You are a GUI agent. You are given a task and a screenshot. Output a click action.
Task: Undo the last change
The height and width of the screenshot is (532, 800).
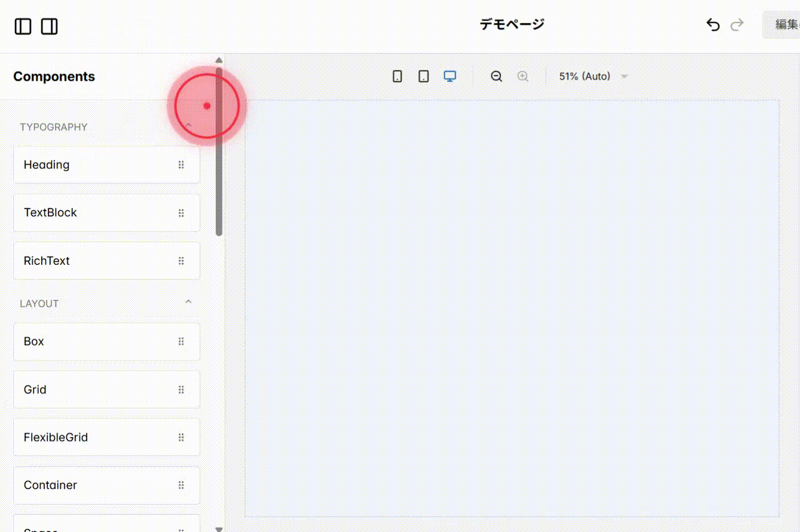click(713, 24)
